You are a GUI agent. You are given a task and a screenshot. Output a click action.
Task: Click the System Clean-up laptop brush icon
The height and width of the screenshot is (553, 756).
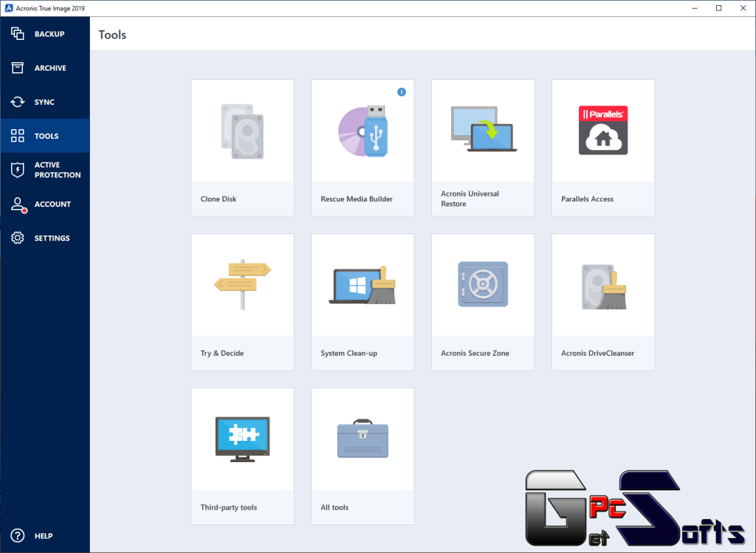pyautogui.click(x=362, y=286)
